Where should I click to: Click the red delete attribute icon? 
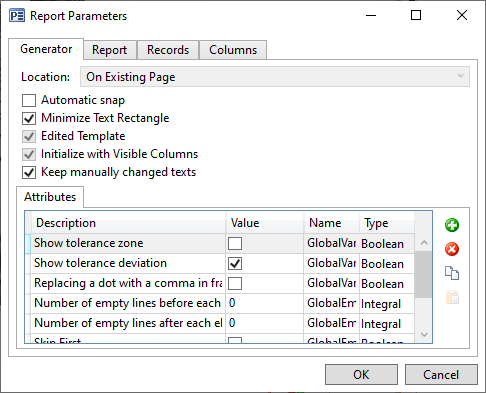[452, 249]
